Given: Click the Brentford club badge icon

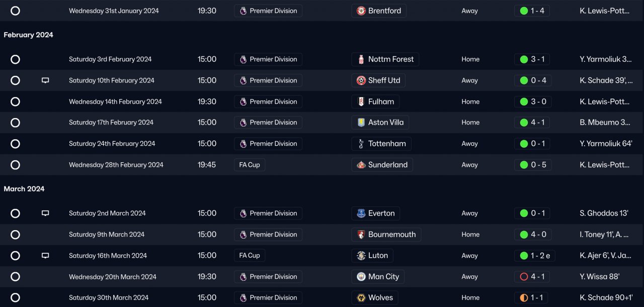Looking at the screenshot, I should [361, 11].
